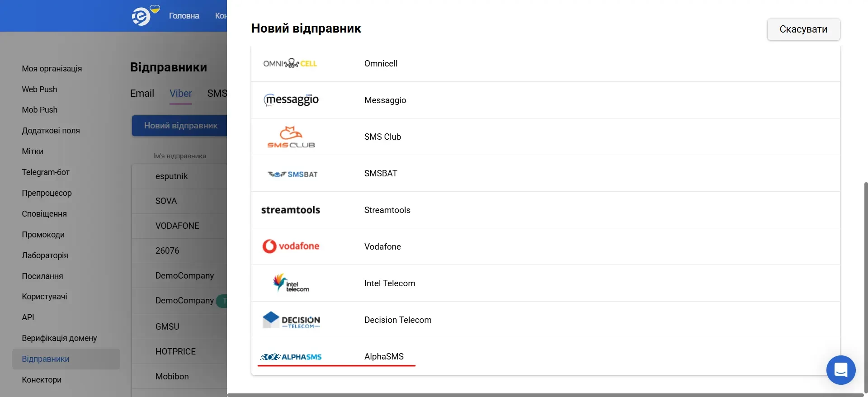This screenshot has height=397, width=868.
Task: Open Верифікація домену in sidebar
Action: (59, 338)
